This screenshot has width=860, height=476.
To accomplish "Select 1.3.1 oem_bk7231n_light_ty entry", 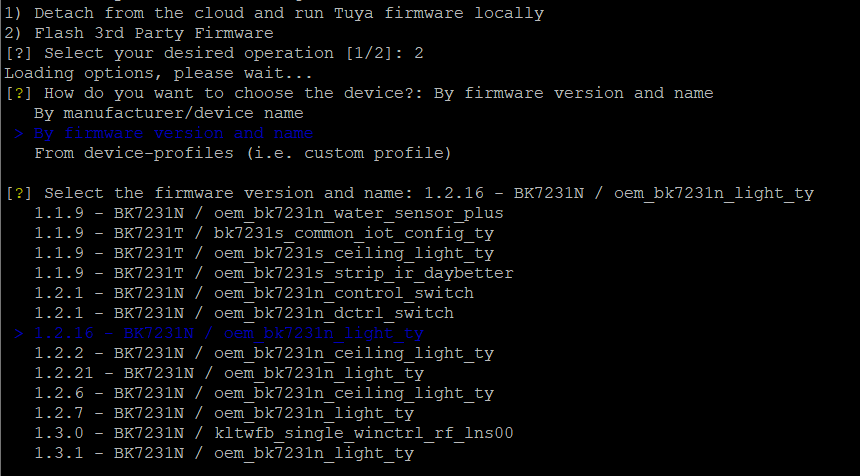I will coord(224,453).
